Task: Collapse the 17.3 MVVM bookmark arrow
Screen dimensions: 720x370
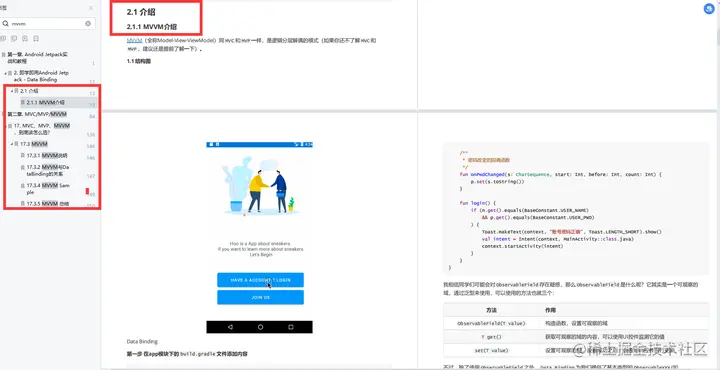Action: [x=12, y=144]
